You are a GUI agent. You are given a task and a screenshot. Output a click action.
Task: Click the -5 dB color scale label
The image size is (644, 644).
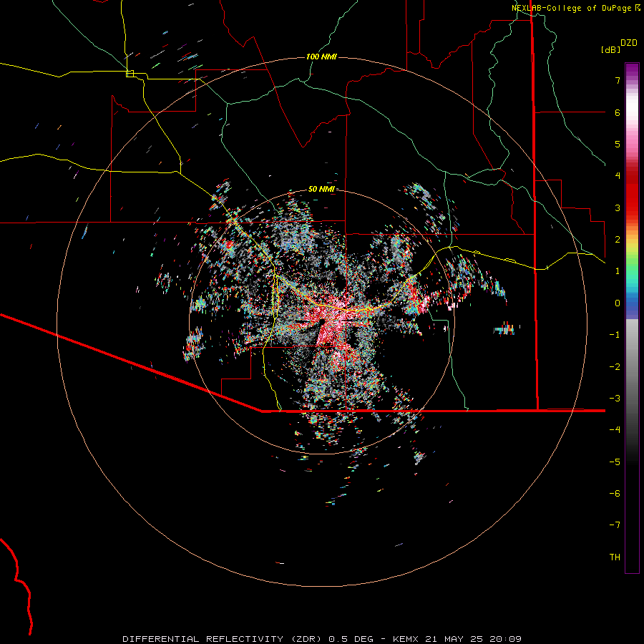click(x=615, y=462)
